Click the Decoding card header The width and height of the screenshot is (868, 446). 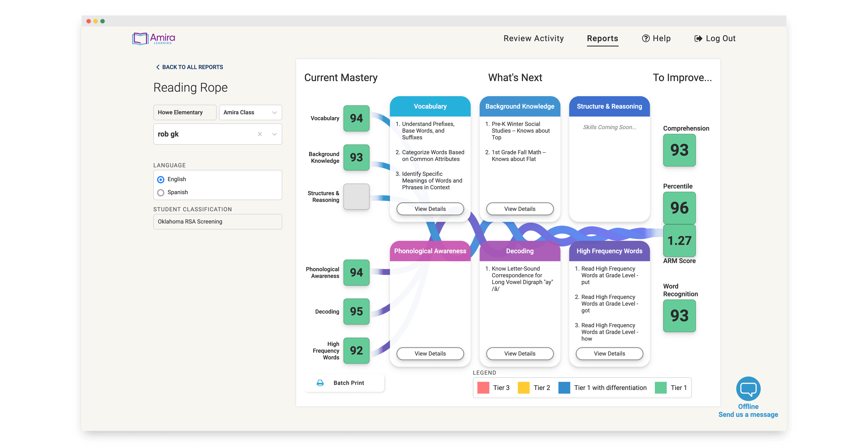tap(520, 251)
